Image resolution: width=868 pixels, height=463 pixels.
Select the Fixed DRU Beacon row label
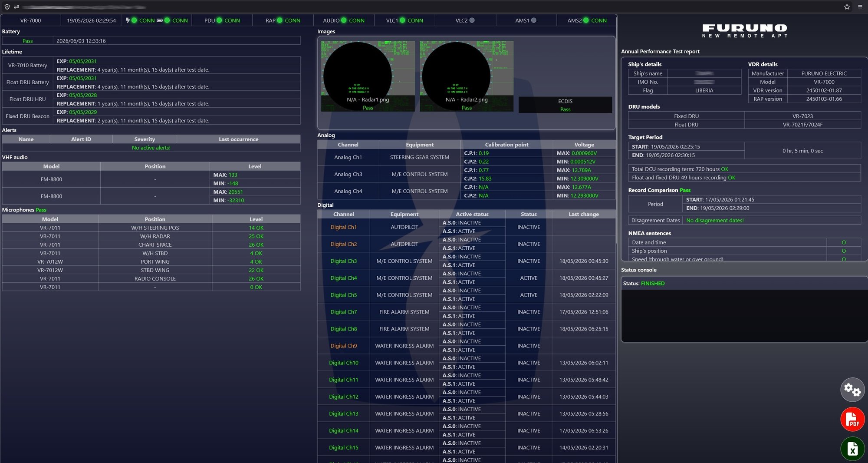[27, 116]
